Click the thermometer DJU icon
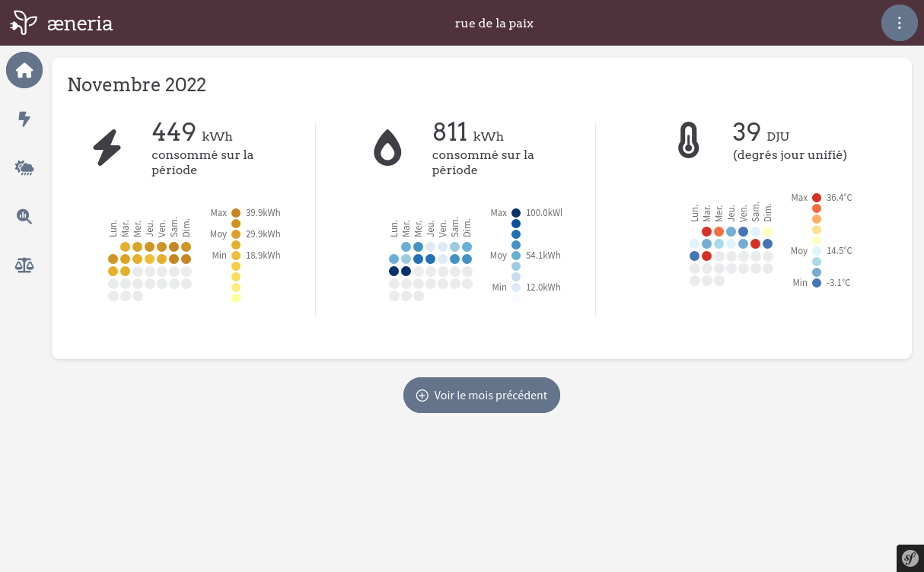The height and width of the screenshot is (572, 924). pyautogui.click(x=688, y=140)
